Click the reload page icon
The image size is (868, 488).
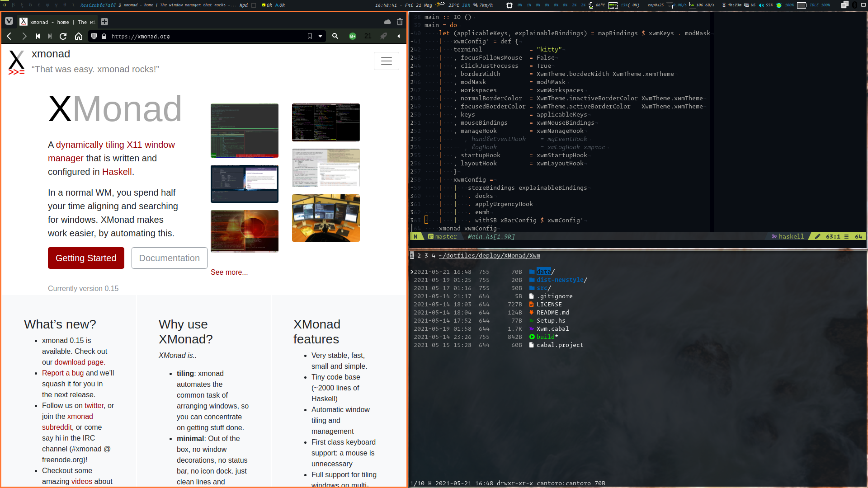(x=63, y=36)
